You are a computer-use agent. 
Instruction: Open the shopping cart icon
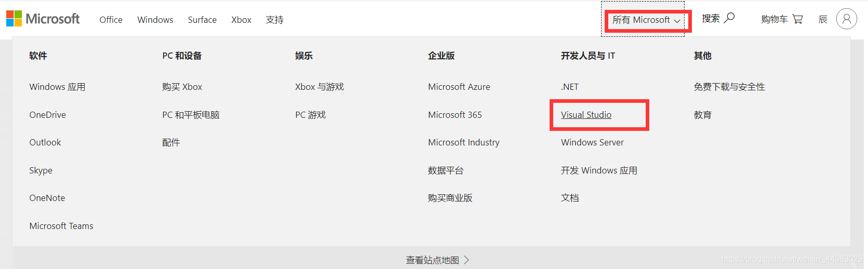pos(798,19)
